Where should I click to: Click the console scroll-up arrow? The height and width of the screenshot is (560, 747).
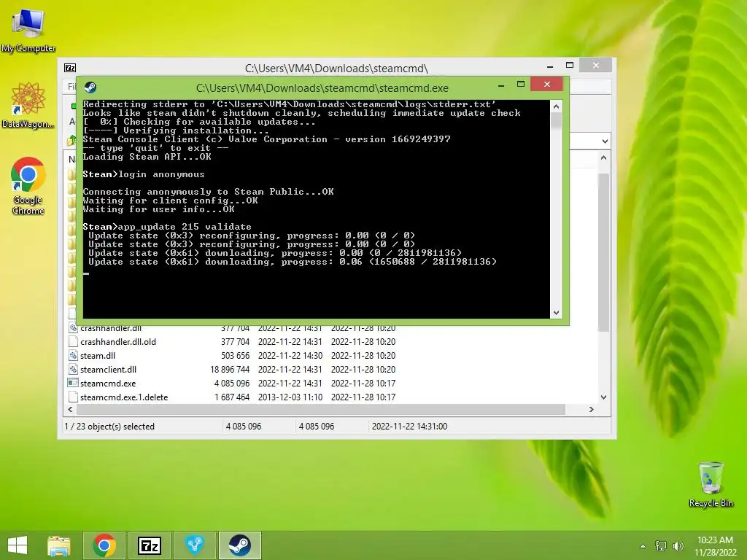pos(556,106)
